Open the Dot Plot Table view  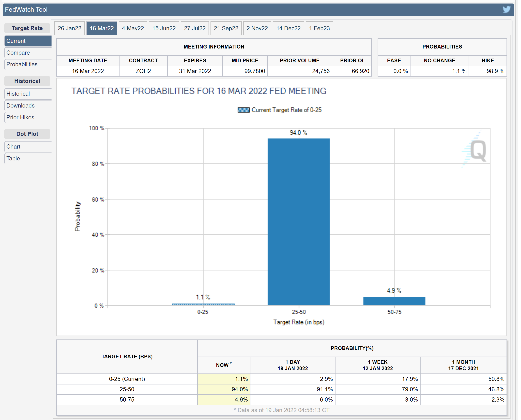[27, 159]
